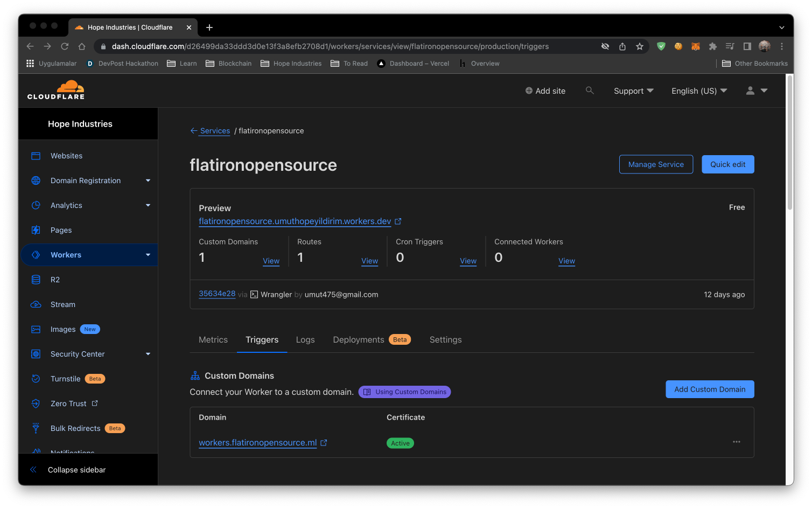Click the Add Custom Domain button

pos(710,389)
